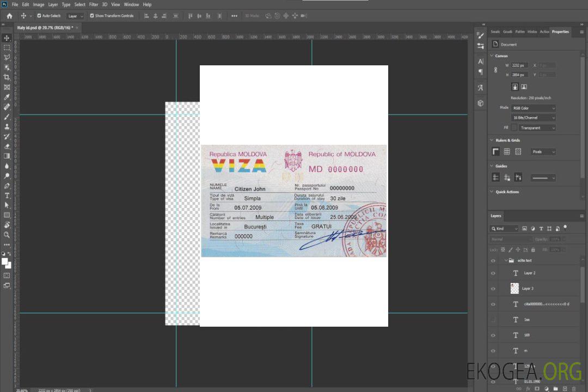Hide the '169' text layer
The height and width of the screenshot is (392, 588).
(x=493, y=335)
